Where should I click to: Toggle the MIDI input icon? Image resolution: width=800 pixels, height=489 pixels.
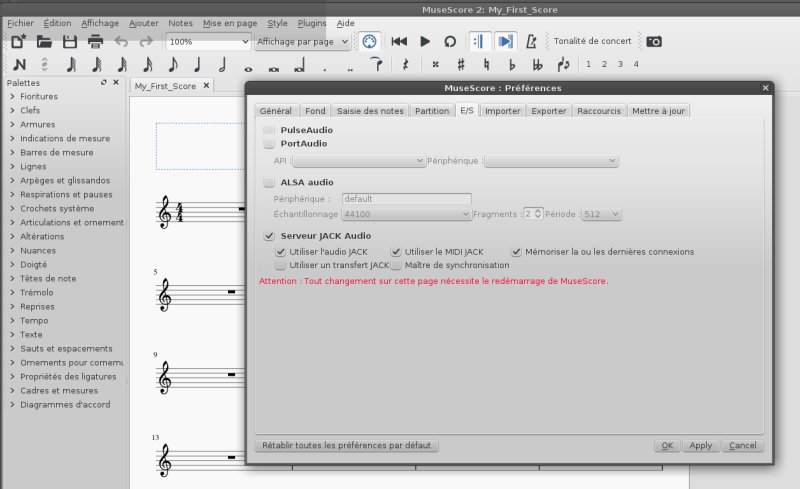click(369, 41)
